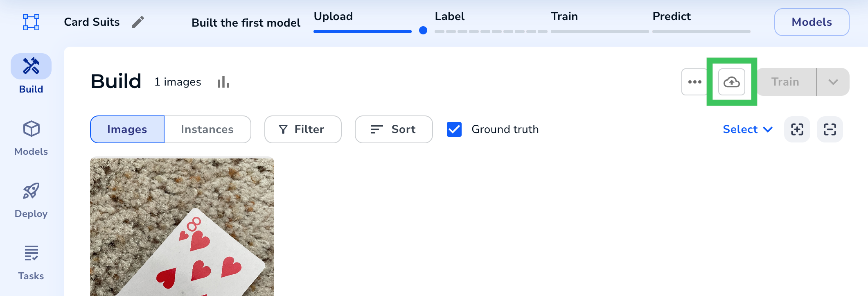Click the Upload step progress bar
This screenshot has height=296, width=868.
point(363,32)
